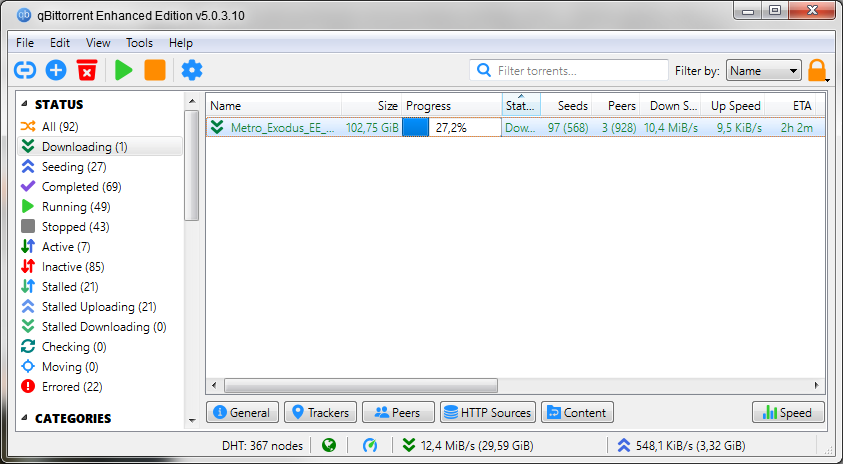Screen dimensions: 843x464
Task: Click the green download arrow in status bar
Action: pyautogui.click(x=409, y=445)
